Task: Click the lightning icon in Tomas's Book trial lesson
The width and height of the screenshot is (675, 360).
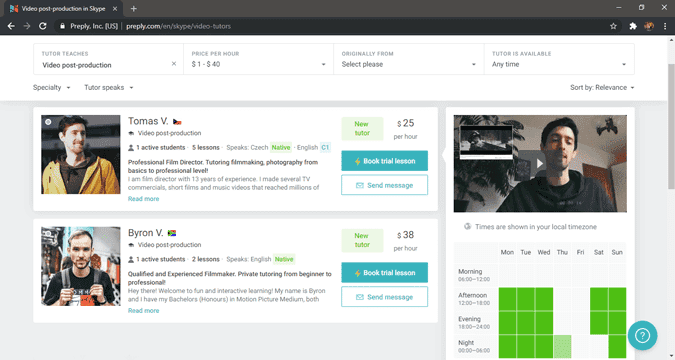Action: (357, 161)
